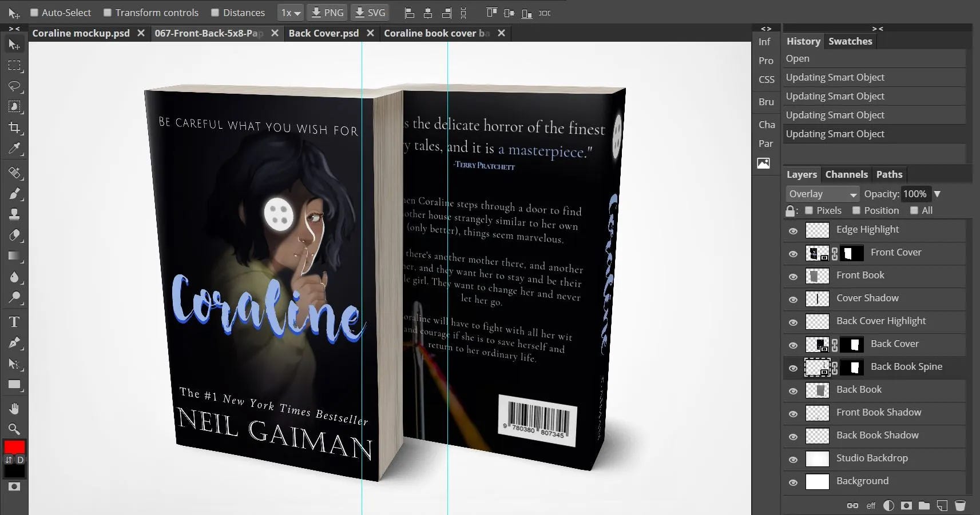The image size is (980, 515).
Task: Export as PNG button
Action: coord(327,13)
